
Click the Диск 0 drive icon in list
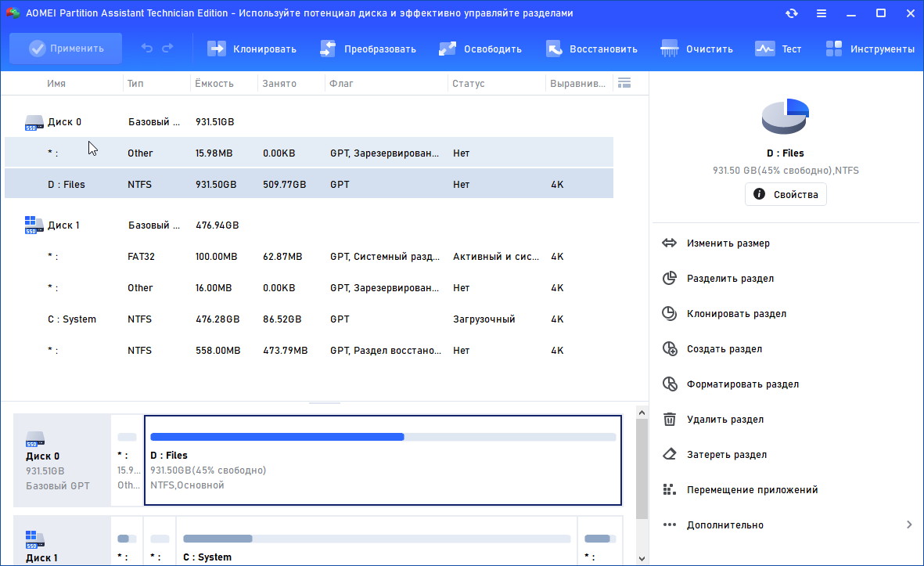[x=34, y=123]
